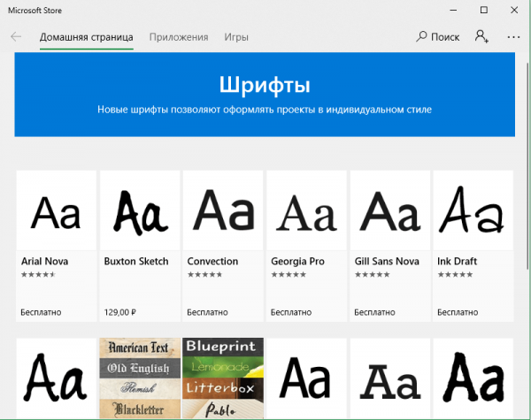
Task: Click the Arial Nova title
Action: click(x=45, y=261)
